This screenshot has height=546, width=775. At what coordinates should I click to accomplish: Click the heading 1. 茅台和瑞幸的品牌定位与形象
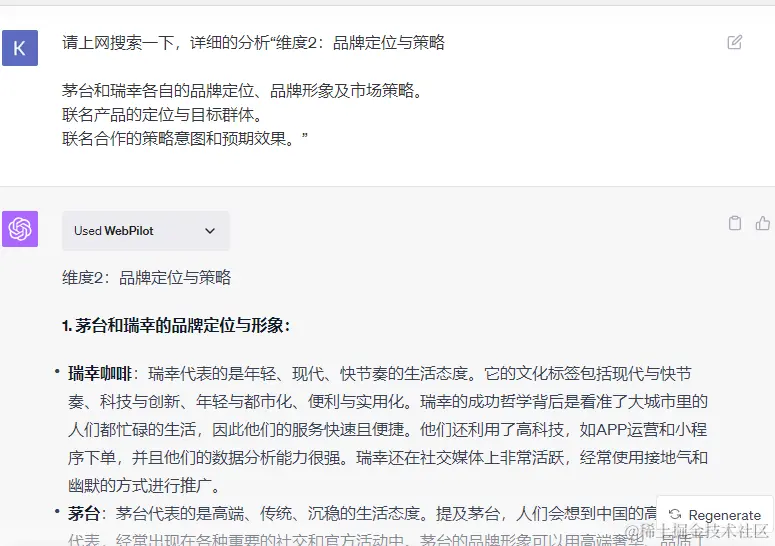point(176,326)
